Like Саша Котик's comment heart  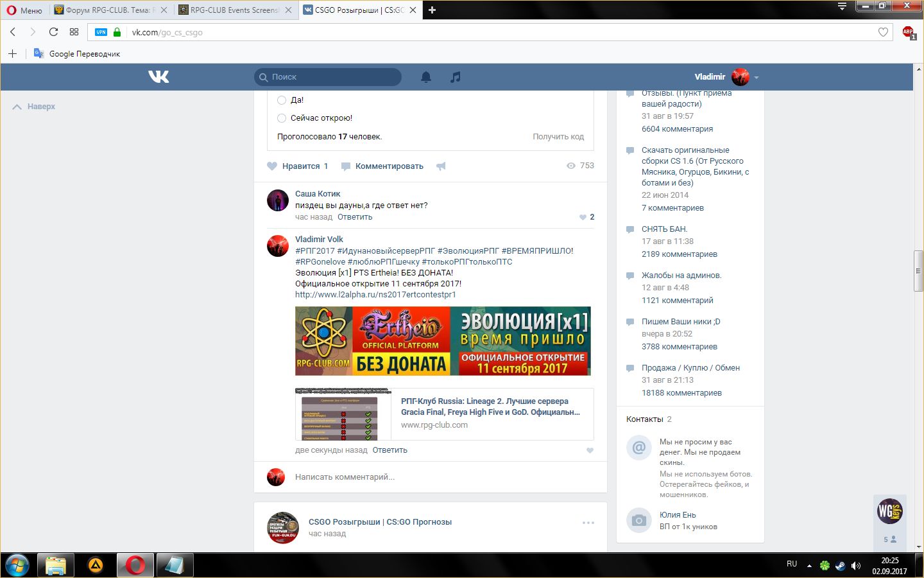[x=583, y=217]
